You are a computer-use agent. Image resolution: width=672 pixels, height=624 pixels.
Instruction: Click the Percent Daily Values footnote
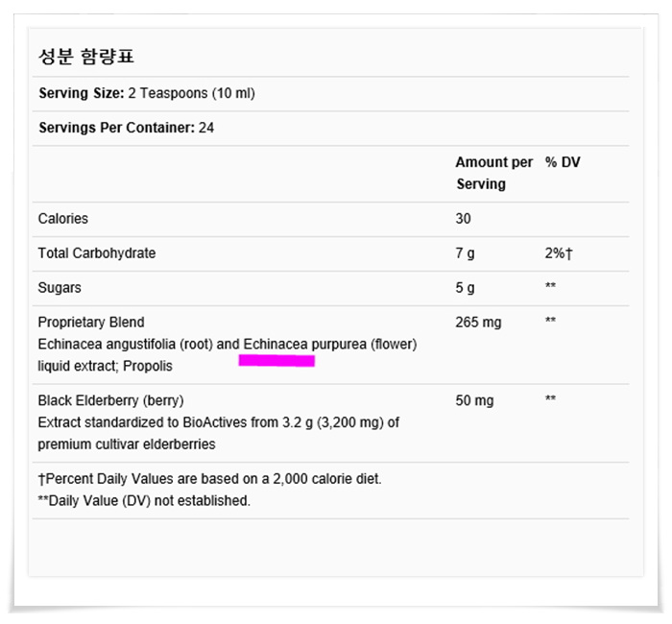[x=209, y=479]
